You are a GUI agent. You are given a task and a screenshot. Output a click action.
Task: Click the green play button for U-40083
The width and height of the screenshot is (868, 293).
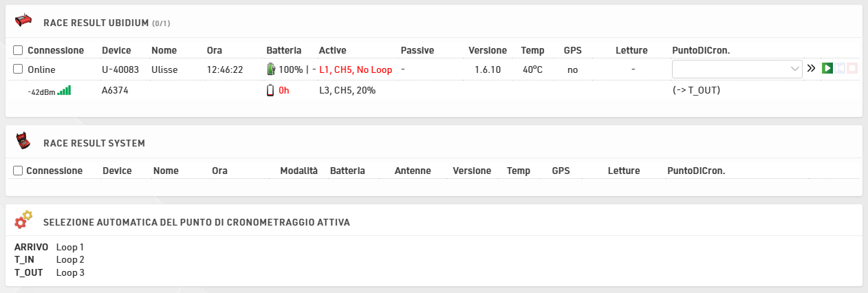point(827,69)
